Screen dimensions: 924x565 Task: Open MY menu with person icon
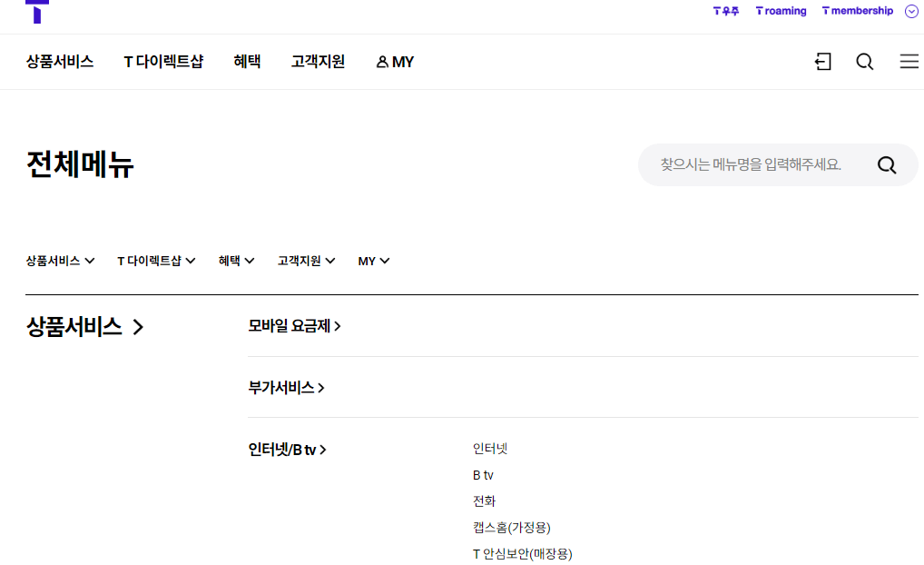[x=395, y=62]
